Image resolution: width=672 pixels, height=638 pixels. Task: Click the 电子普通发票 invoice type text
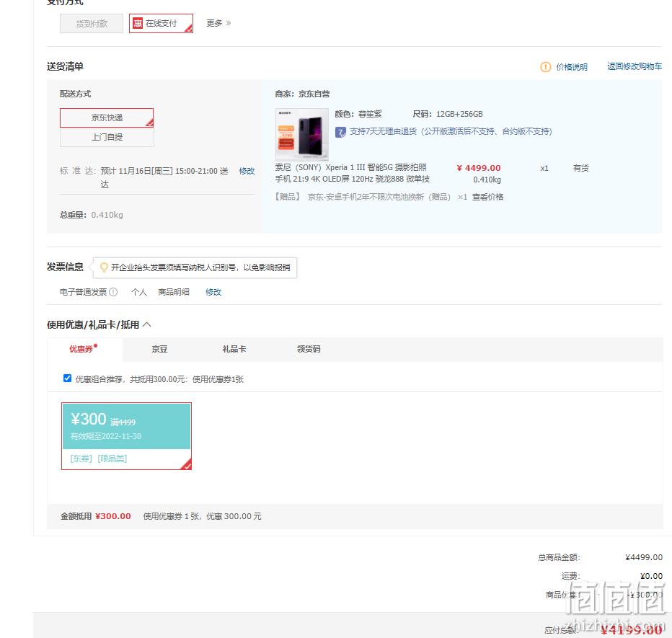(x=83, y=292)
